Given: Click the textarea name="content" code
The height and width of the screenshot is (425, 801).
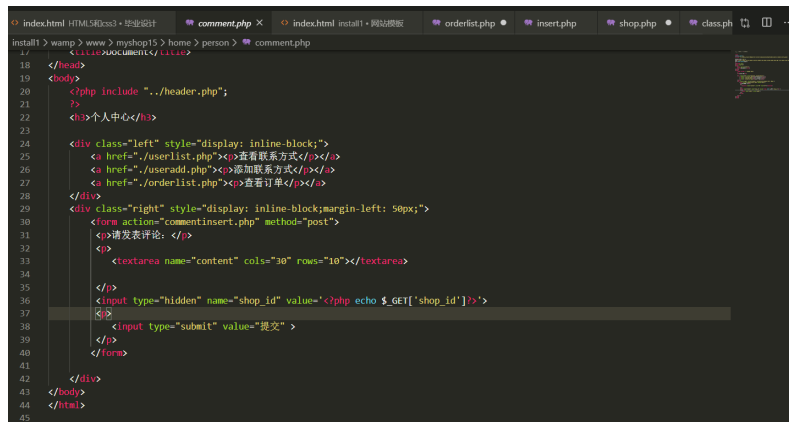Looking at the screenshot, I should [260, 261].
